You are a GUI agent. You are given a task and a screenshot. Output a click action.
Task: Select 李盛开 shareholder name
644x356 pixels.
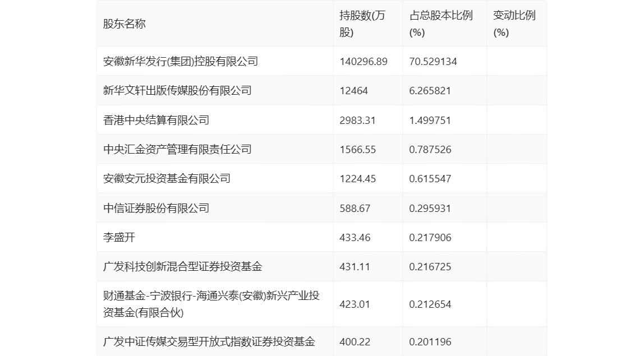pyautogui.click(x=119, y=237)
